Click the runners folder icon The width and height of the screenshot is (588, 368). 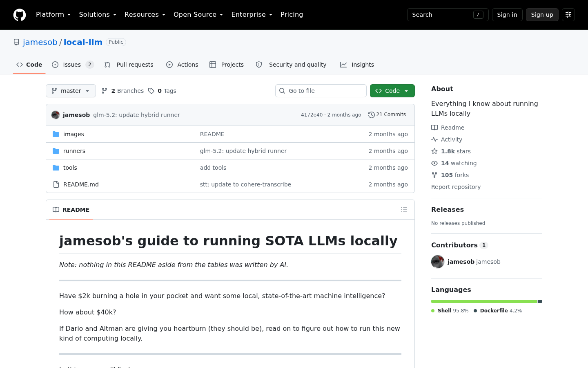click(56, 151)
